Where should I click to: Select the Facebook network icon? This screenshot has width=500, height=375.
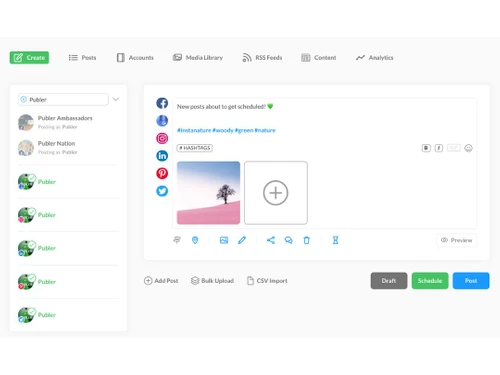[162, 103]
